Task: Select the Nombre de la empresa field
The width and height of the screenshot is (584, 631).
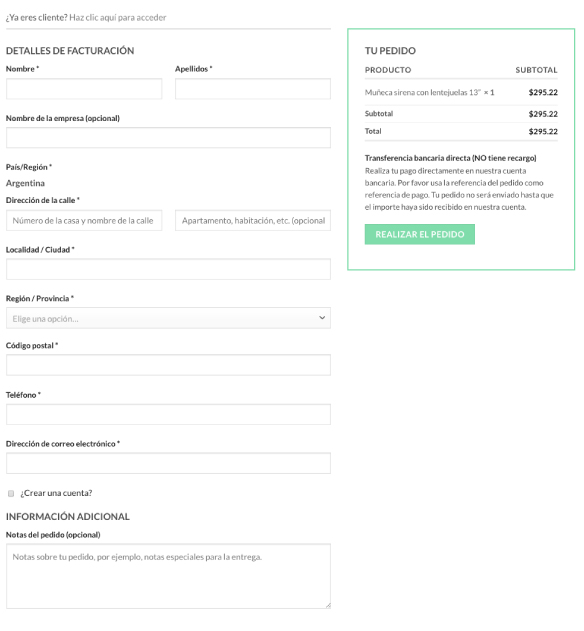Action: pyautogui.click(x=168, y=138)
